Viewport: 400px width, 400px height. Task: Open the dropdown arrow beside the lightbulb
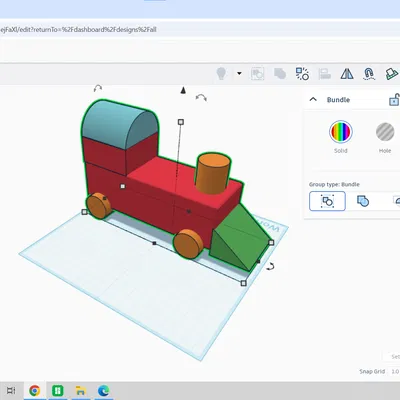pyautogui.click(x=239, y=73)
